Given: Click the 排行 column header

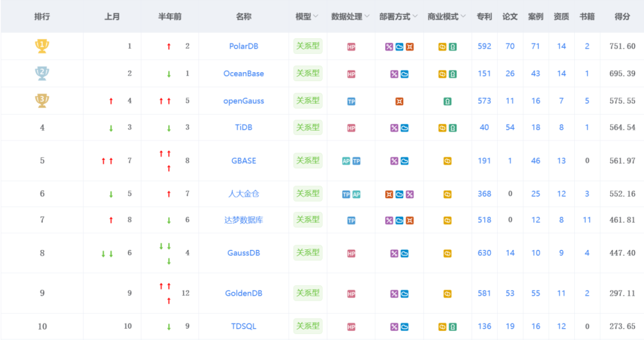Looking at the screenshot, I should click(42, 17).
